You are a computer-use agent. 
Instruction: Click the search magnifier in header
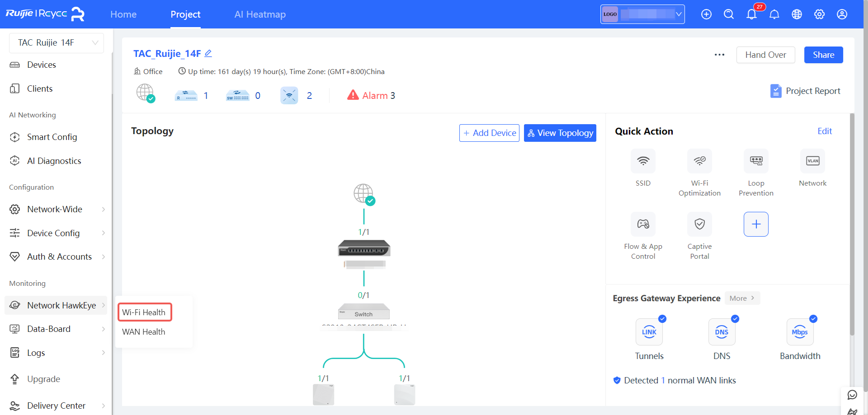click(729, 14)
